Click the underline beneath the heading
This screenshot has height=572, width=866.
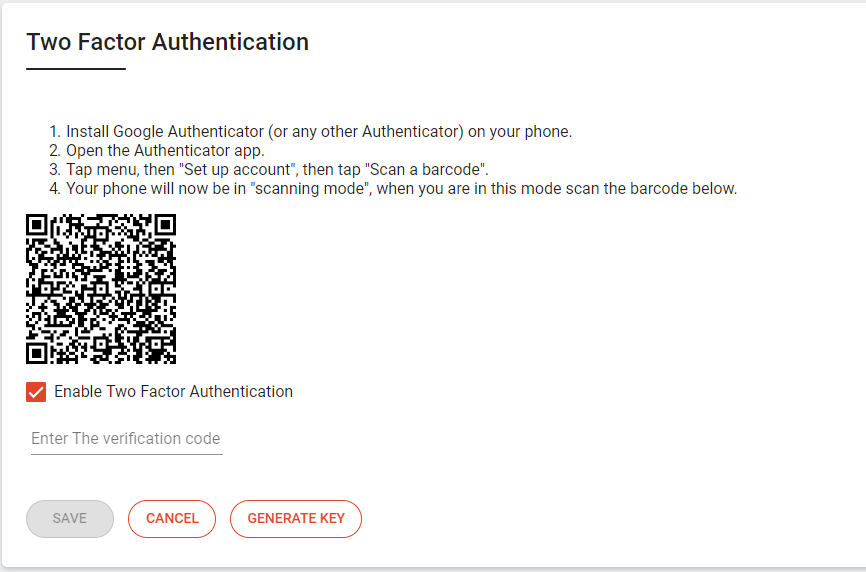[x=76, y=69]
